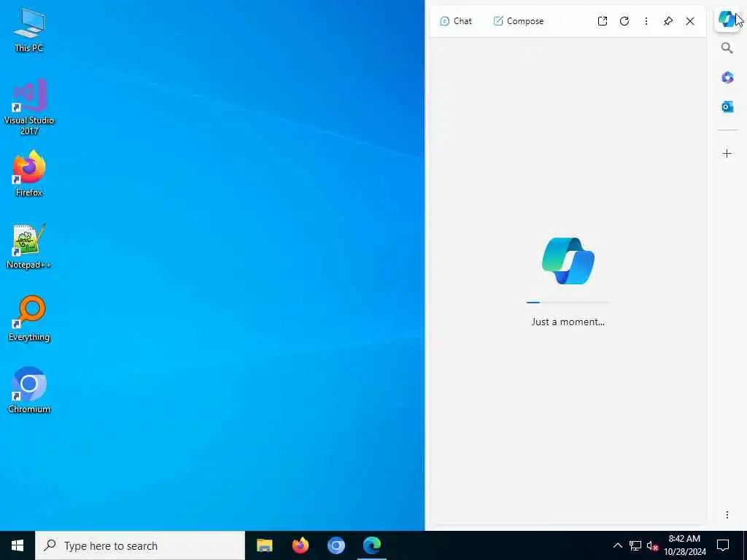Image resolution: width=747 pixels, height=560 pixels.
Task: Select the Firefox desktop shortcut
Action: [x=28, y=174]
